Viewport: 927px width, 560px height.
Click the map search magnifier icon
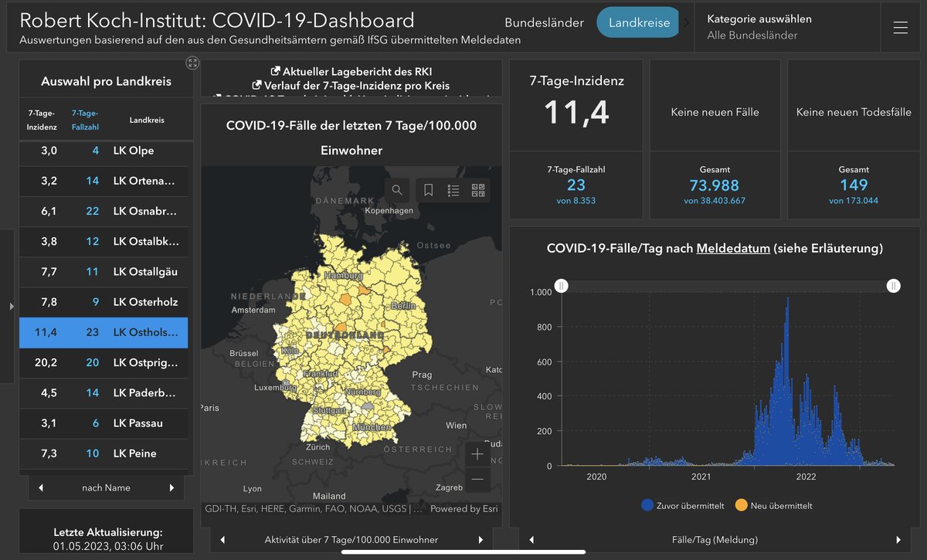[396, 190]
